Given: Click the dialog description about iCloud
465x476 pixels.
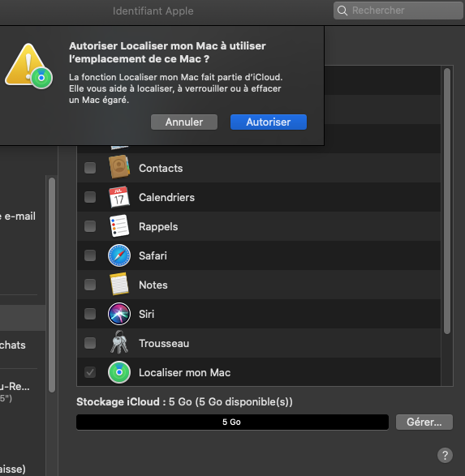Looking at the screenshot, I should pyautogui.click(x=175, y=88).
